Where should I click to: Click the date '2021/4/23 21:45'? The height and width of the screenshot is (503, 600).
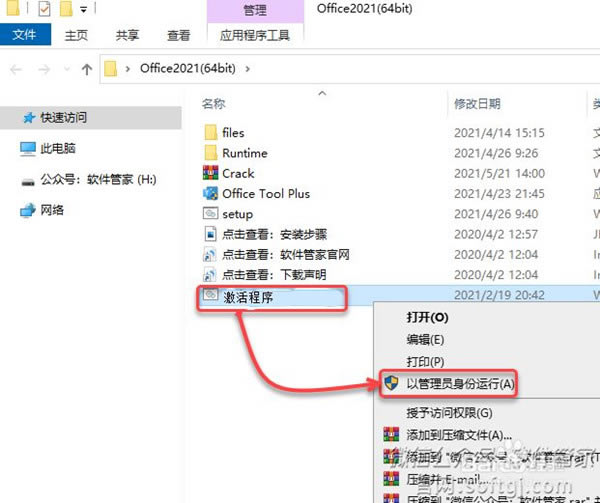(499, 194)
